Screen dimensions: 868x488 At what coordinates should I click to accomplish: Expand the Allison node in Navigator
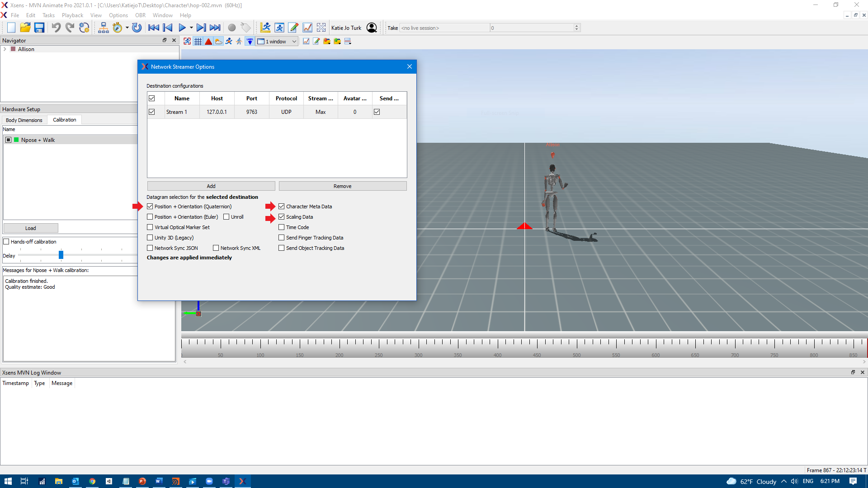click(x=5, y=49)
